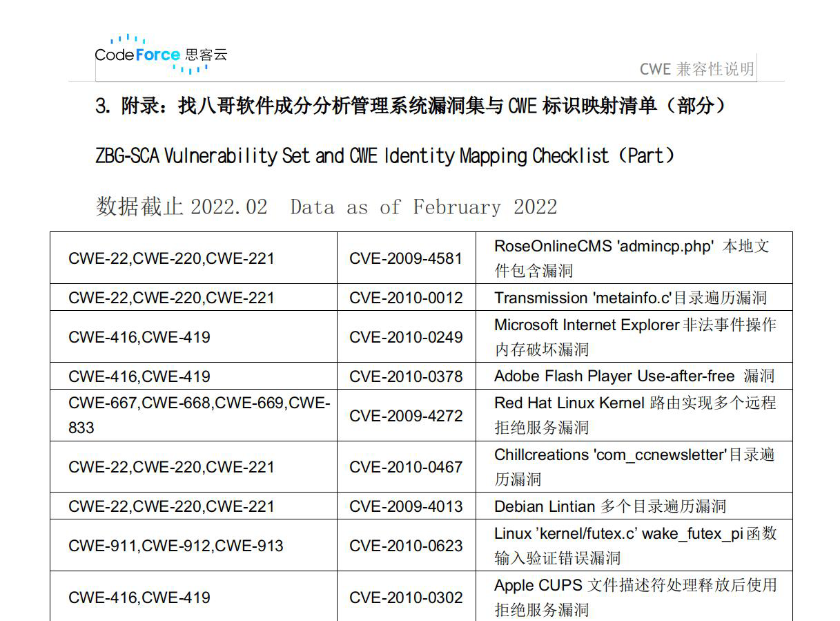Select cell CVE-2010-0249
840x621 pixels.
click(x=407, y=336)
